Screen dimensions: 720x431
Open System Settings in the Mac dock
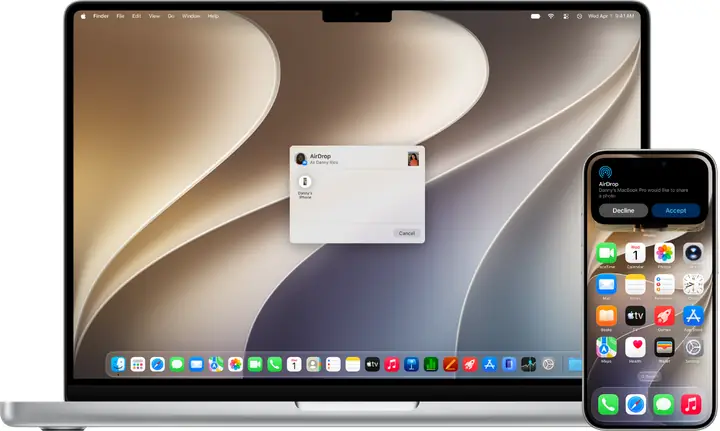point(548,364)
